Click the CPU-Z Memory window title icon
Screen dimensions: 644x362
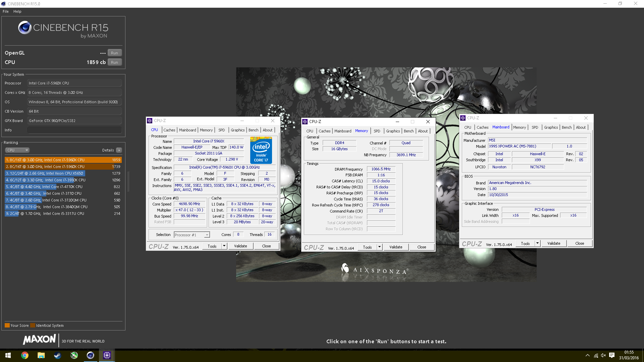(x=305, y=122)
